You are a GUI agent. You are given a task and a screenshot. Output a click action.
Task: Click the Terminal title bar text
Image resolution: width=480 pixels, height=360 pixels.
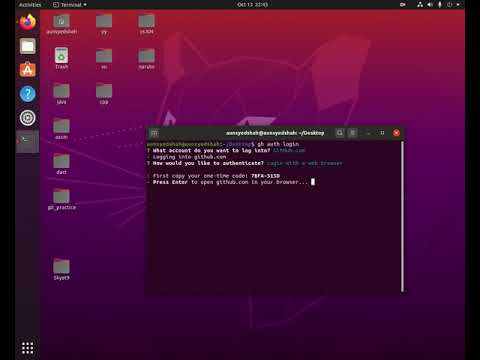[275, 133]
